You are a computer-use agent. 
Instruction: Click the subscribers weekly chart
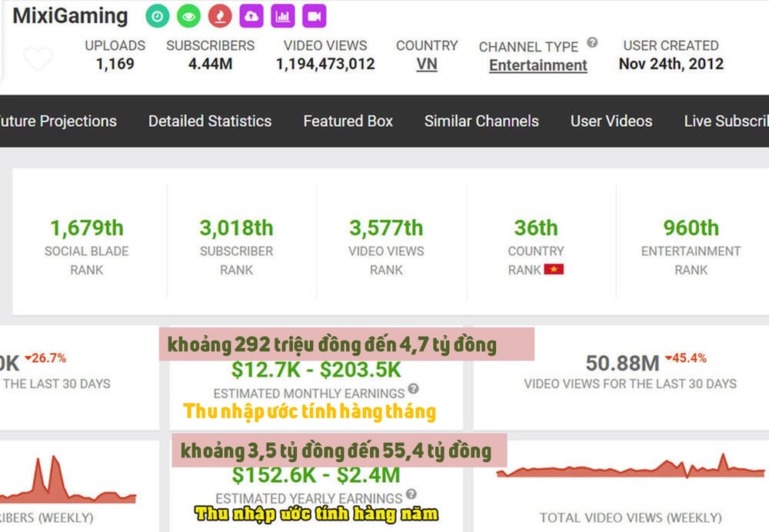[68, 480]
